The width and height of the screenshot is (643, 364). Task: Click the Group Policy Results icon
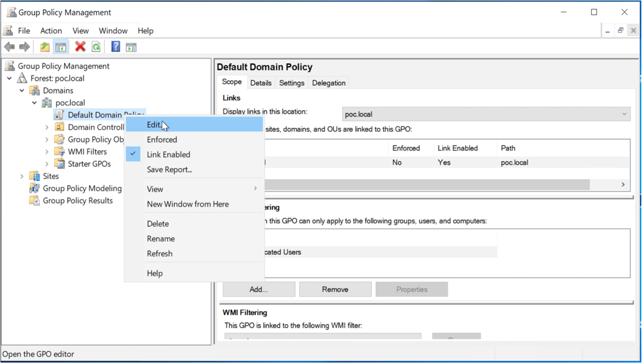pos(34,200)
